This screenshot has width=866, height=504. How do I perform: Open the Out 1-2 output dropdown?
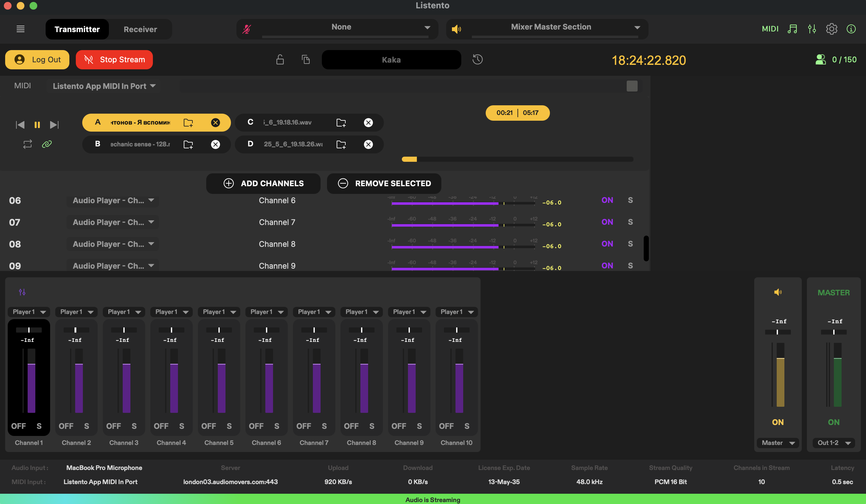pyautogui.click(x=833, y=443)
